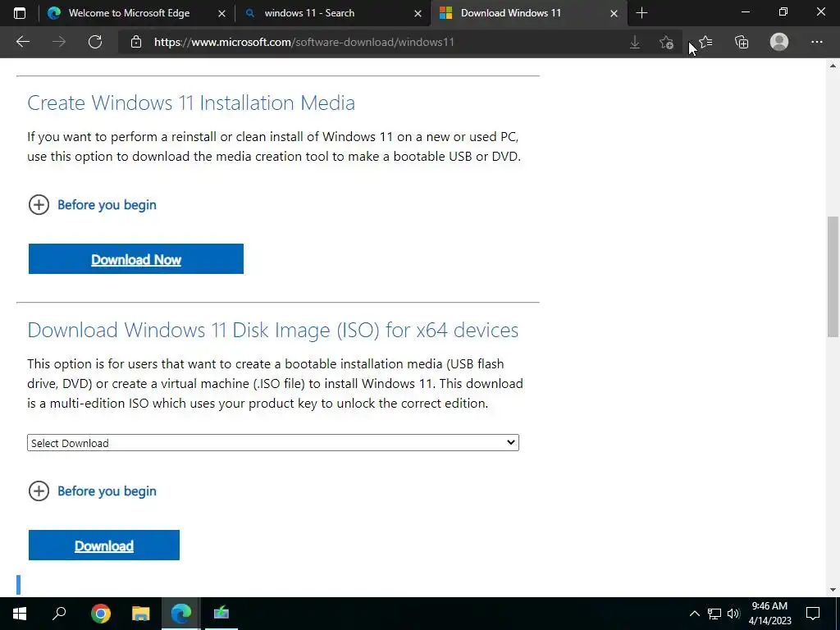The image size is (840, 630).
Task: Refresh the current page
Action: pos(95,42)
